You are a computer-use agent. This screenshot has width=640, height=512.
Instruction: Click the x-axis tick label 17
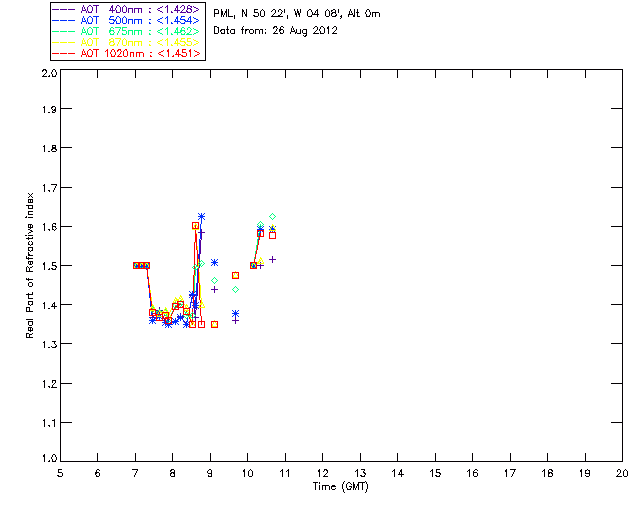[510, 473]
